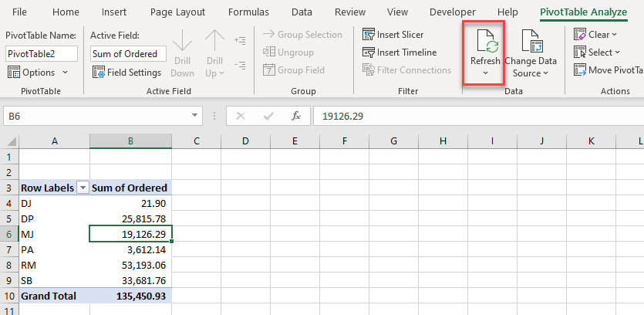The width and height of the screenshot is (644, 315).
Task: Select cell B10 Grand Total value
Action: [130, 296]
